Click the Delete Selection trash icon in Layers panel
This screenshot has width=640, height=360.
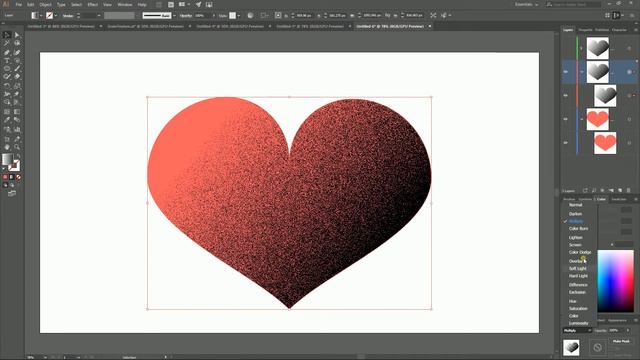point(629,191)
